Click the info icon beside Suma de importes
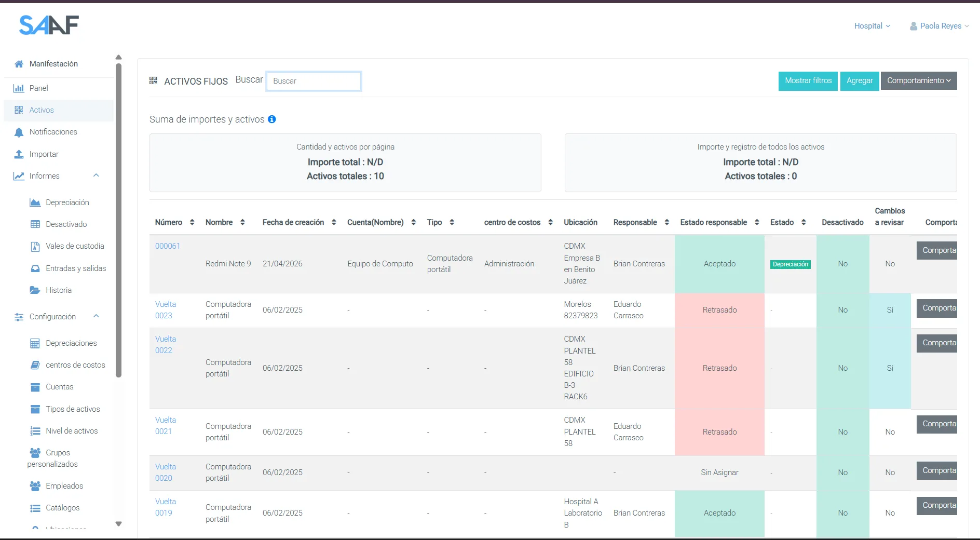 click(x=271, y=119)
